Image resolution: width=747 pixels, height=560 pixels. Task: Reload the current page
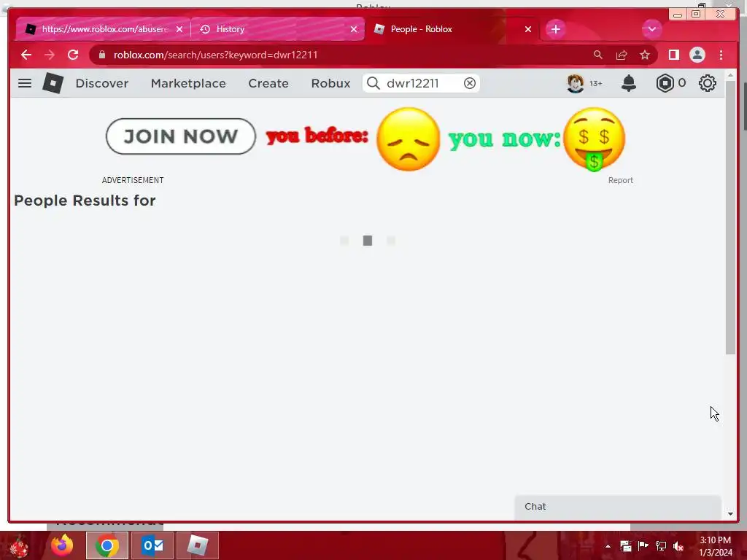73,55
